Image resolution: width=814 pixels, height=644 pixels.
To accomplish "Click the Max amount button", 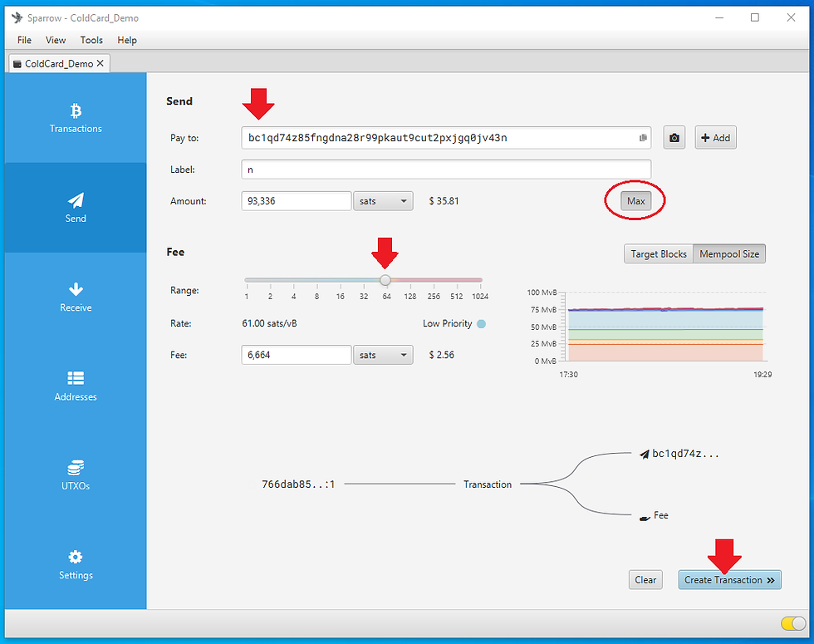I will 636,201.
